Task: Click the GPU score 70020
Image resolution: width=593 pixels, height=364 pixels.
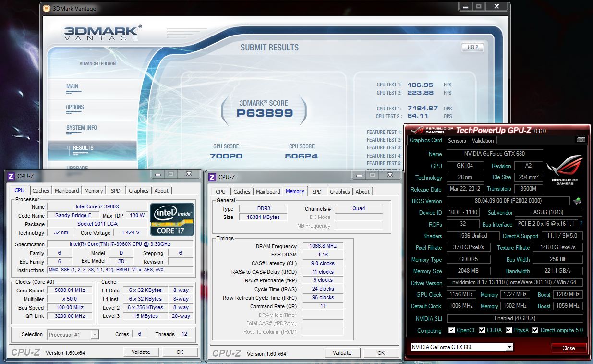Action: [226, 156]
